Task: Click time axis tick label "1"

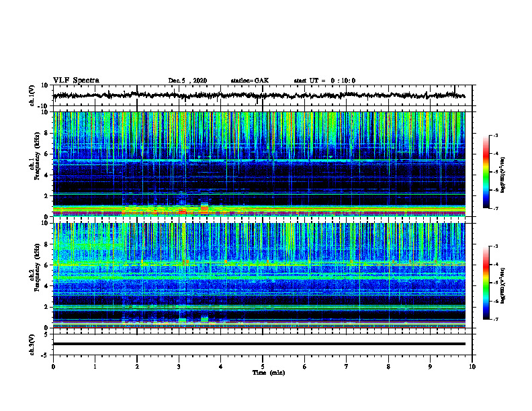Action: (x=95, y=367)
